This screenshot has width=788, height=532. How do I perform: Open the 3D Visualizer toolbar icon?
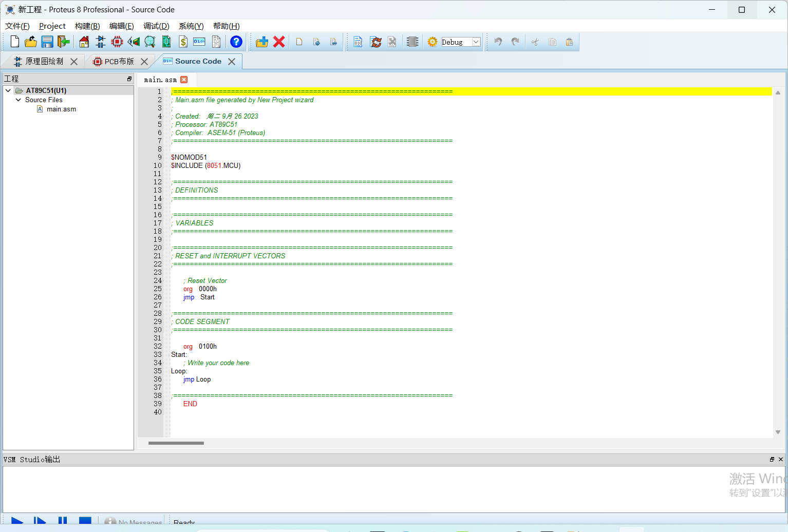click(134, 42)
